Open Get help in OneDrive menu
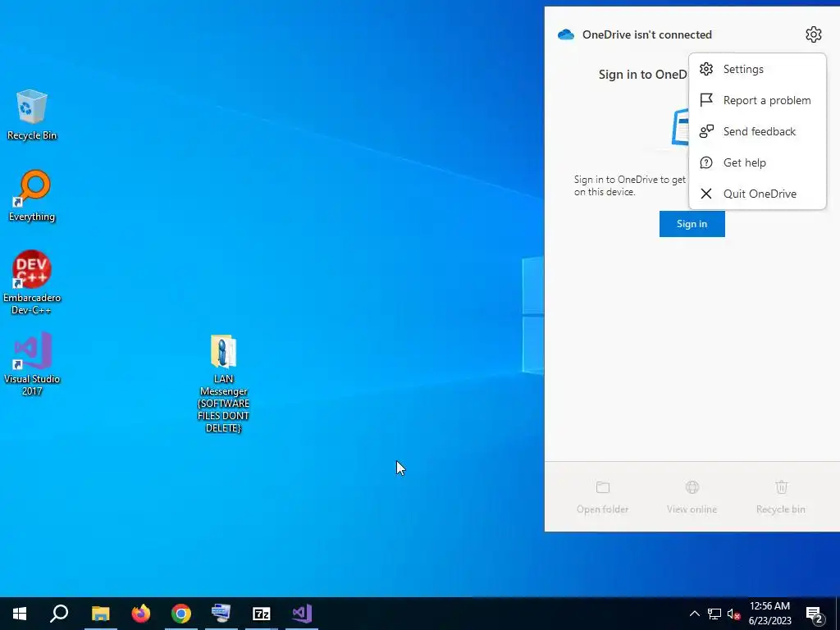This screenshot has height=630, width=840. 757,162
